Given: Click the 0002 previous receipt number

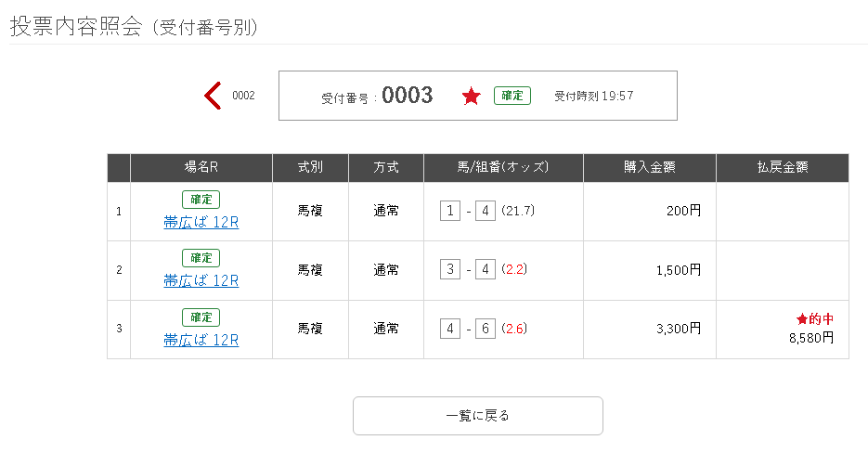Looking at the screenshot, I should click(x=243, y=96).
